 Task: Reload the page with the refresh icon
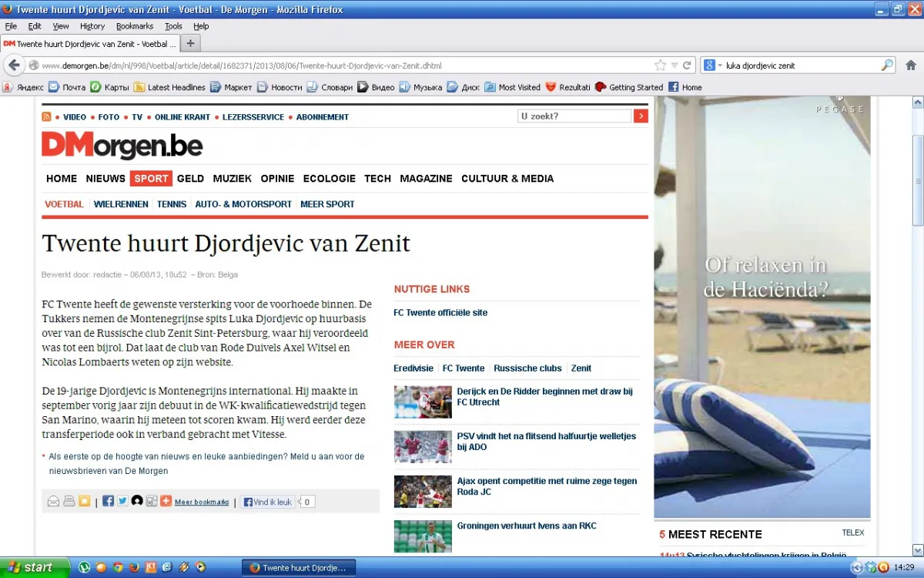point(687,66)
